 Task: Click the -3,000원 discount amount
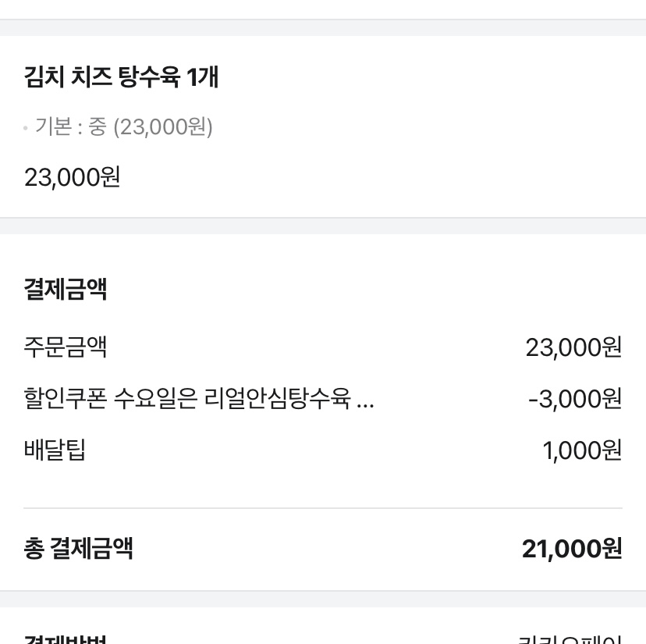point(574,399)
